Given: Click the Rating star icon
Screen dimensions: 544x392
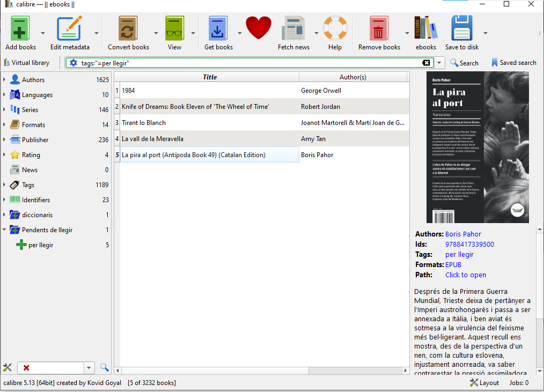Looking at the screenshot, I should (15, 155).
